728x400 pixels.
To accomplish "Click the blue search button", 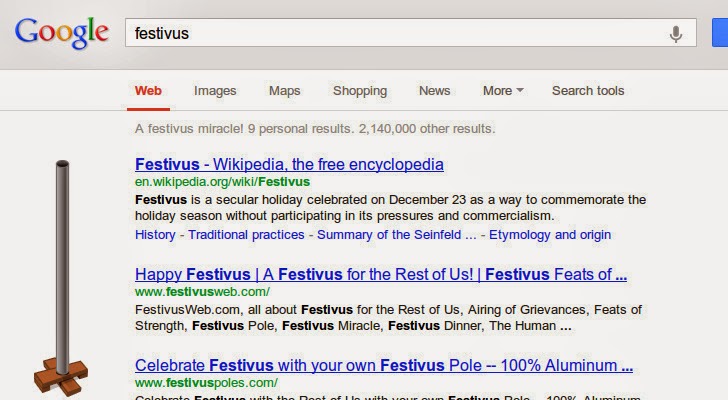I will tap(720, 32).
